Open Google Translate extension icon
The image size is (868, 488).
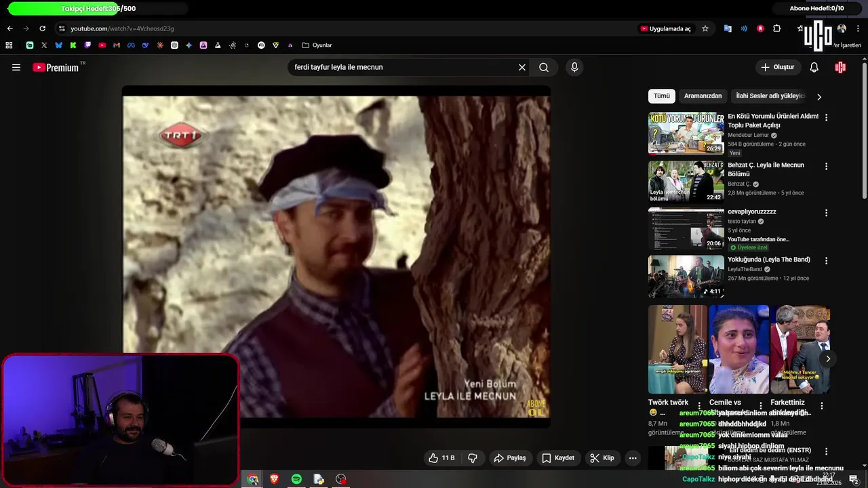728,28
